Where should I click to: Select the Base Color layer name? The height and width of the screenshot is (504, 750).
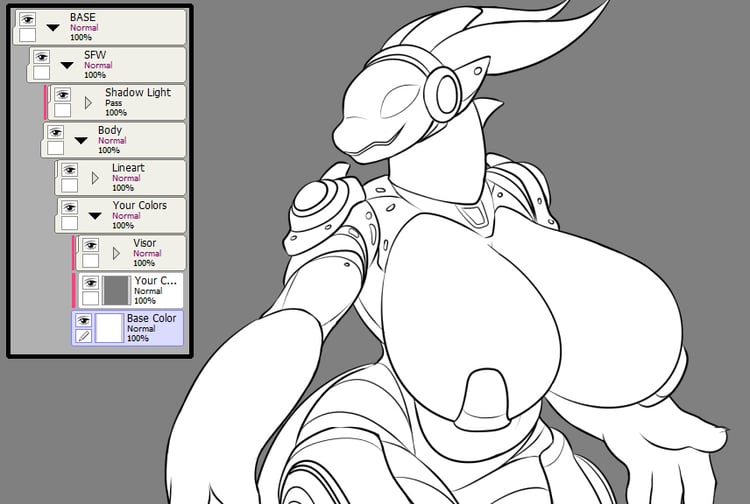(152, 318)
